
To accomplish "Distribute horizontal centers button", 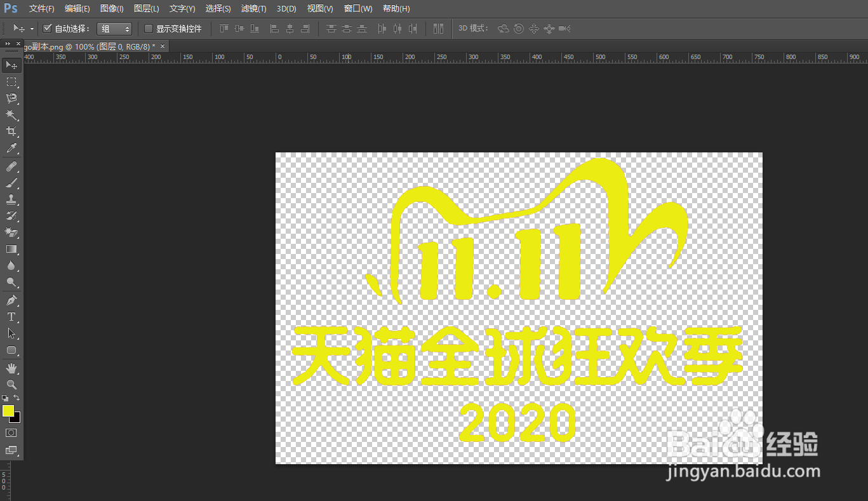I will click(397, 29).
